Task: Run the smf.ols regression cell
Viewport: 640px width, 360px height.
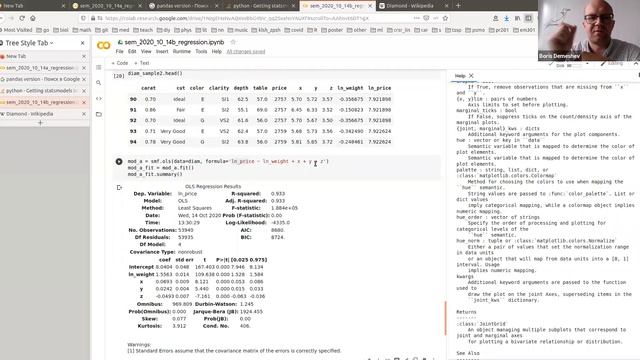Action: (x=119, y=162)
